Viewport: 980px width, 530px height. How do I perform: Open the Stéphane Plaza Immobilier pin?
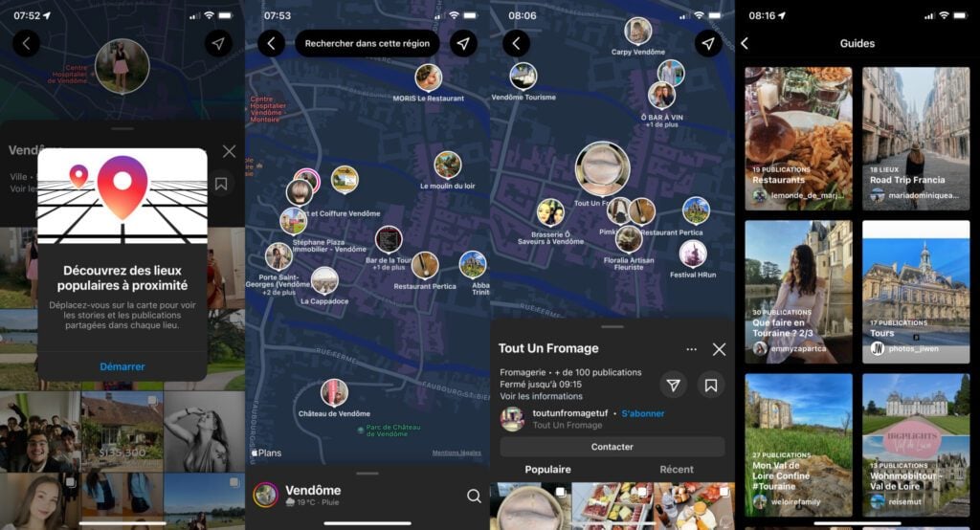[293, 221]
